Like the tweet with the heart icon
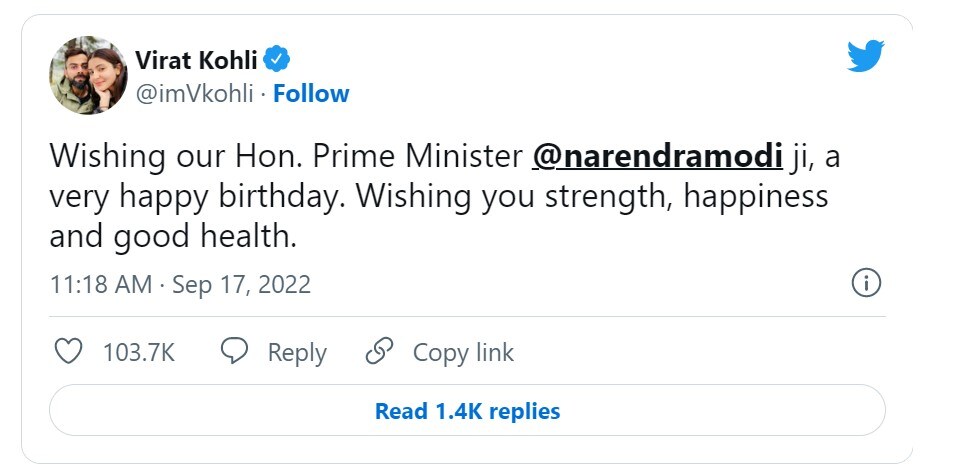Screen dimensions: 980x470 point(67,352)
